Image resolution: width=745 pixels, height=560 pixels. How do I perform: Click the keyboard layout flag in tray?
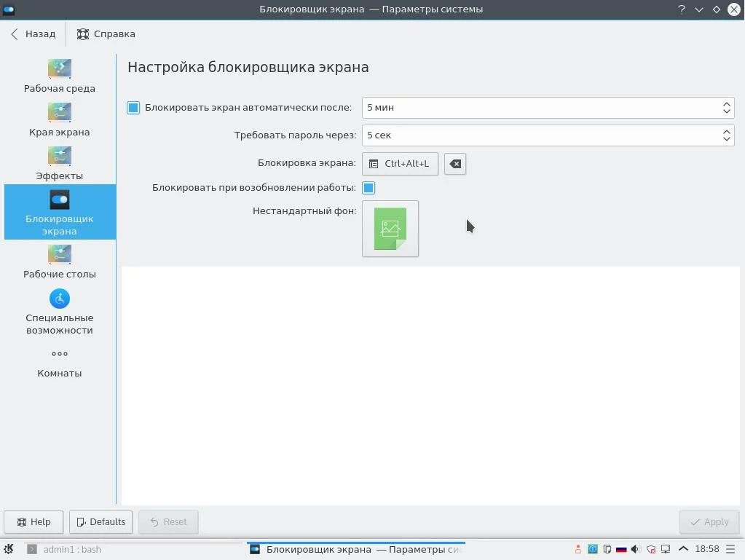[x=621, y=549]
